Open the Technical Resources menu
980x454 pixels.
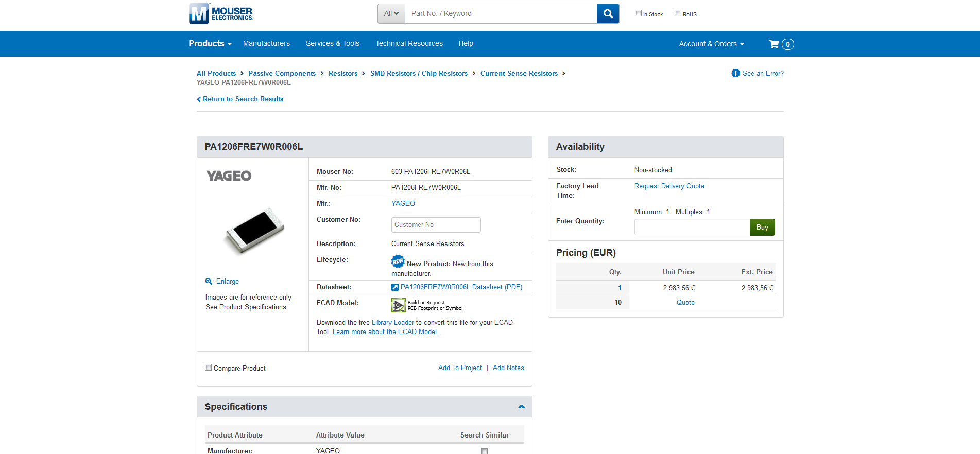pos(409,44)
